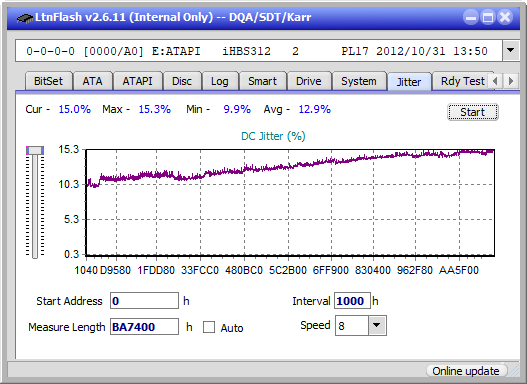Click the Measure Length field
The height and width of the screenshot is (384, 527).
tap(145, 327)
